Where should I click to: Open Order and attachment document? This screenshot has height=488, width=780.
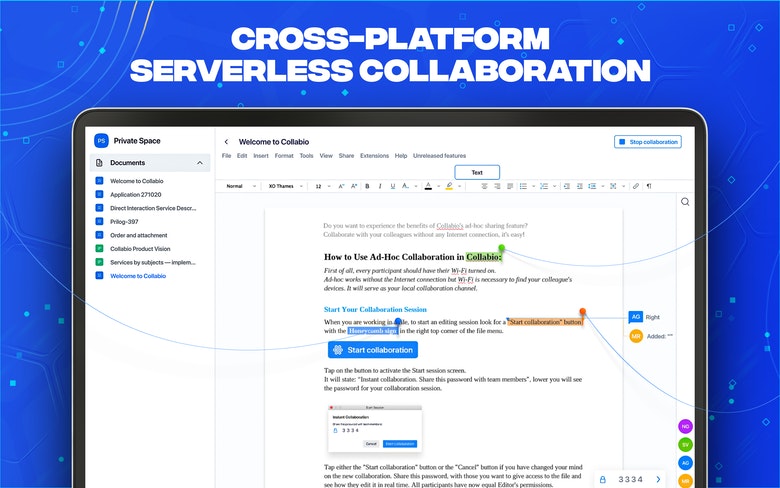pos(138,235)
